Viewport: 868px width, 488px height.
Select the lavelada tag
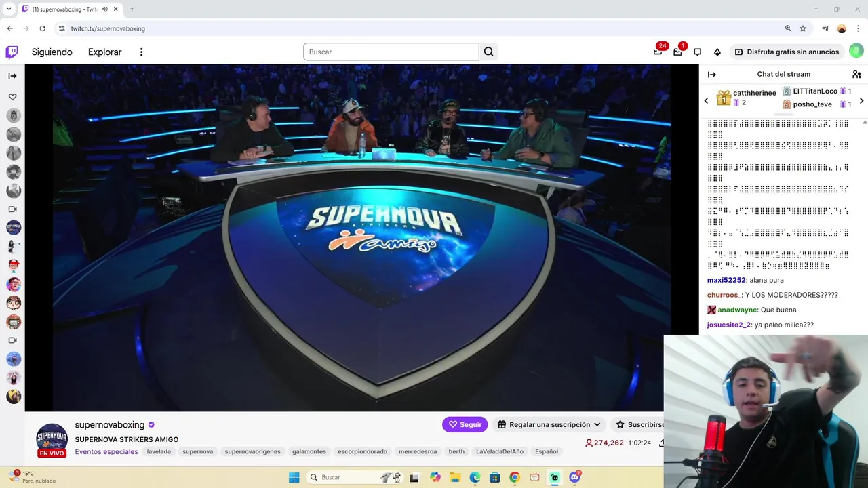[x=159, y=451]
